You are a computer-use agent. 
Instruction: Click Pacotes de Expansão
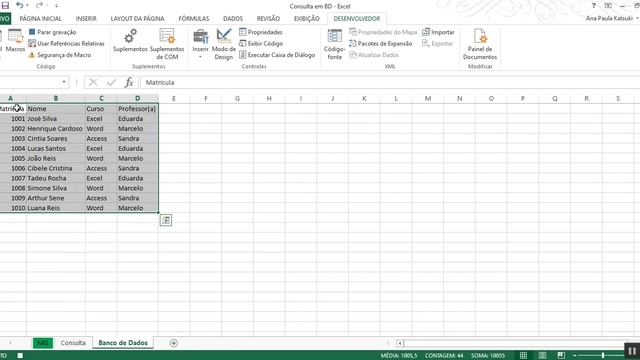[x=381, y=43]
